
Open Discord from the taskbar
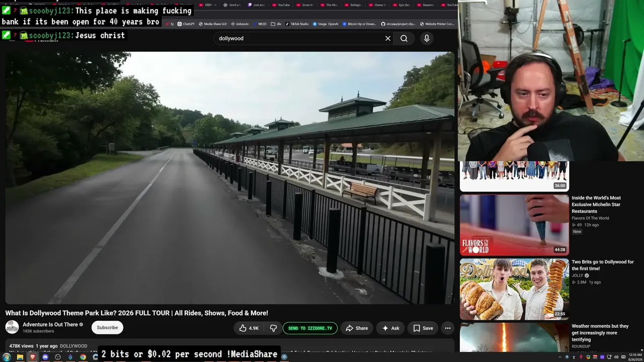pyautogui.click(x=45, y=357)
